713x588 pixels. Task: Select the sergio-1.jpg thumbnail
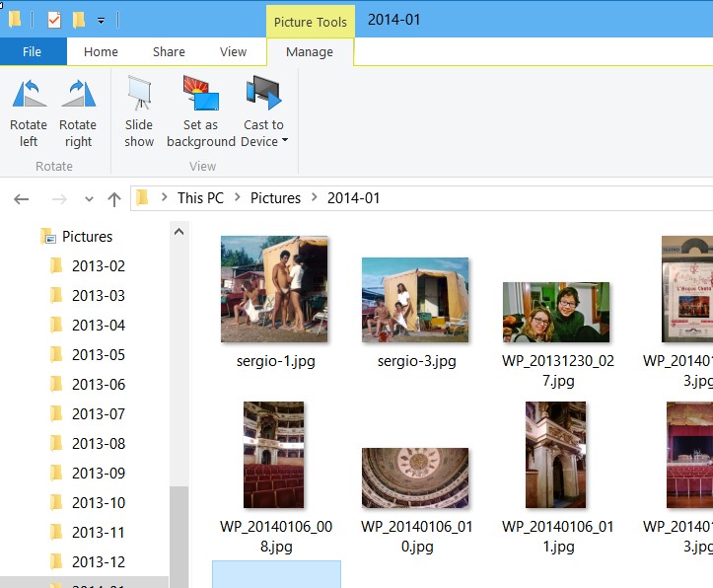coord(274,289)
